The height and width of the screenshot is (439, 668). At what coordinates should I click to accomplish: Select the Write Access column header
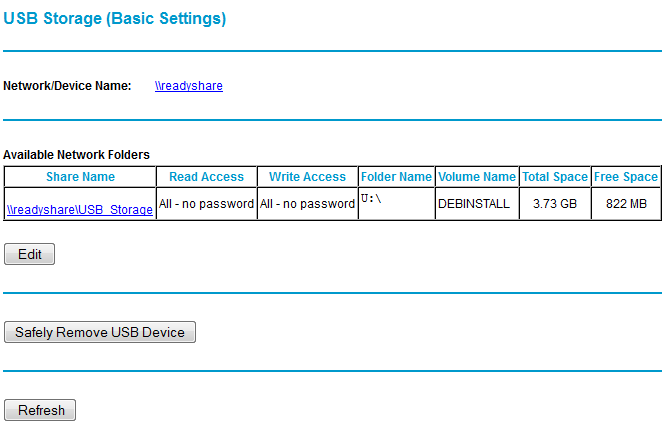307,176
